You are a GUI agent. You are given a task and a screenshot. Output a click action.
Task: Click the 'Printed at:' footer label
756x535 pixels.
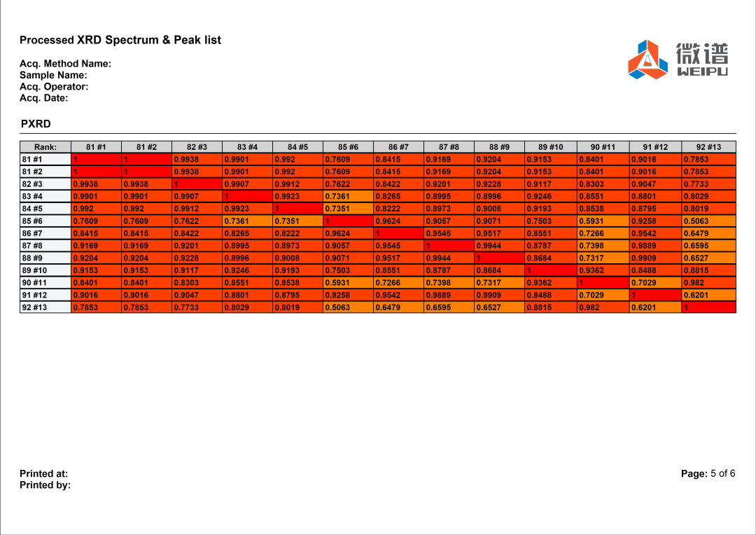(44, 474)
